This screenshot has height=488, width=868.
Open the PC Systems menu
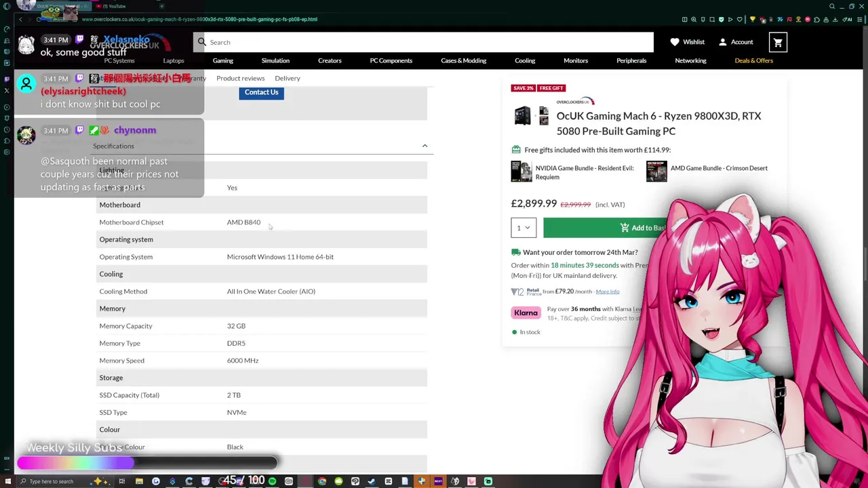click(119, 60)
